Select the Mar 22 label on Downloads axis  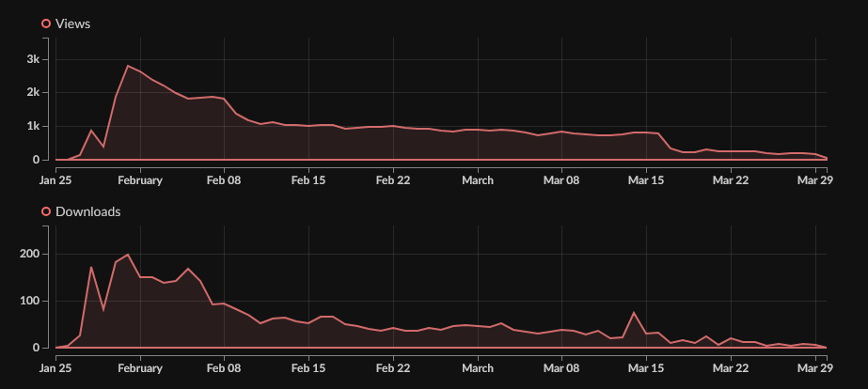[x=731, y=368]
